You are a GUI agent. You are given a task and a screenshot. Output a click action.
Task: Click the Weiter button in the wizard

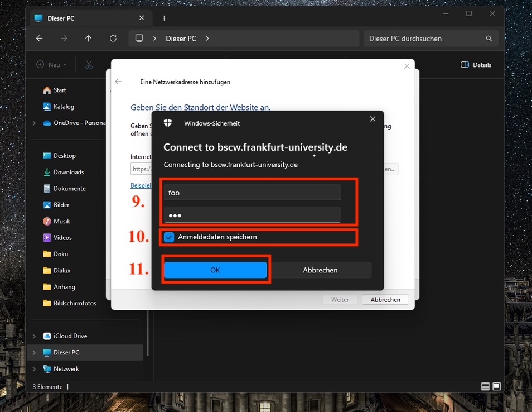point(340,300)
